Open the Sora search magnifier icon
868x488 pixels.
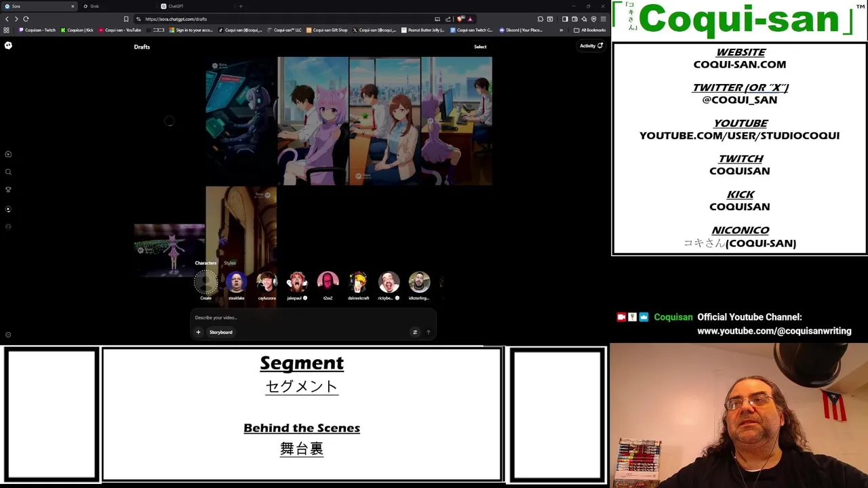[x=8, y=172]
